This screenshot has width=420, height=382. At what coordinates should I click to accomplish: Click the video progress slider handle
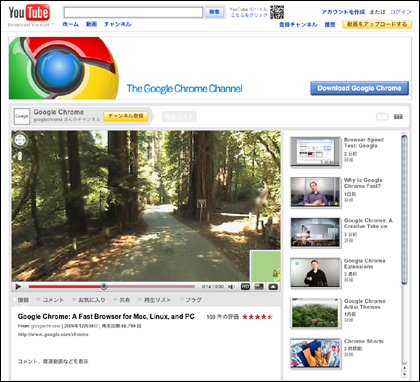click(104, 286)
